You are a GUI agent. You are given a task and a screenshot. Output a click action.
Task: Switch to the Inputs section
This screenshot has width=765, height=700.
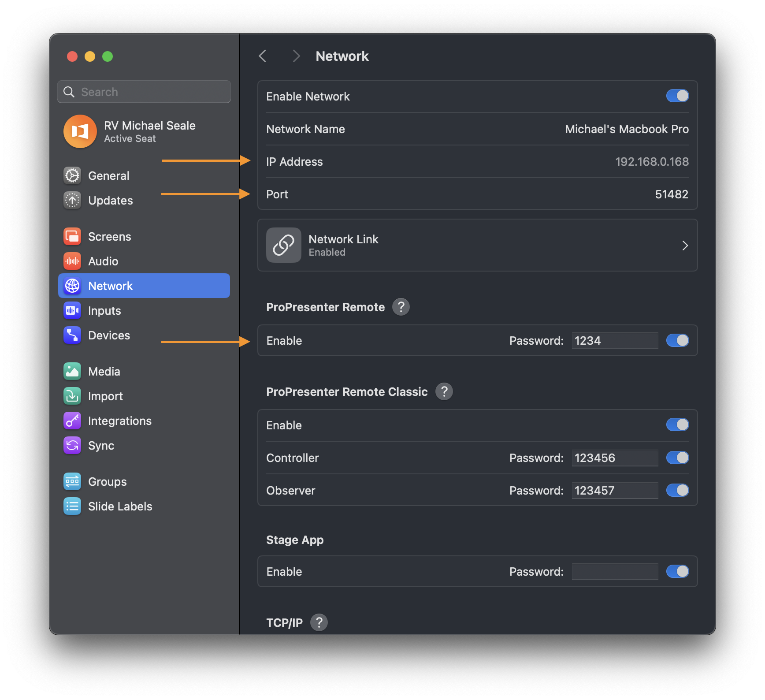104,311
